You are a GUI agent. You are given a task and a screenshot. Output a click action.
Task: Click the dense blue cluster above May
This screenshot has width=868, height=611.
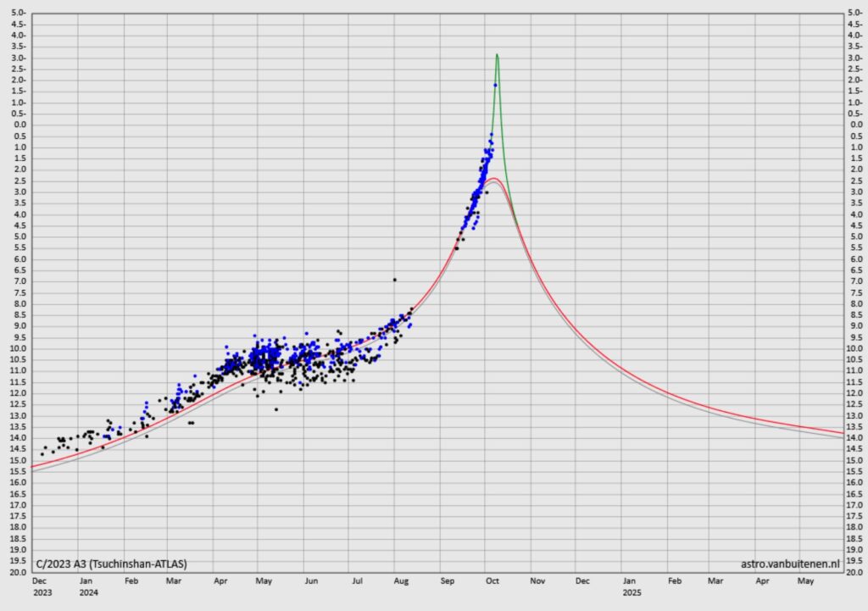(x=266, y=353)
